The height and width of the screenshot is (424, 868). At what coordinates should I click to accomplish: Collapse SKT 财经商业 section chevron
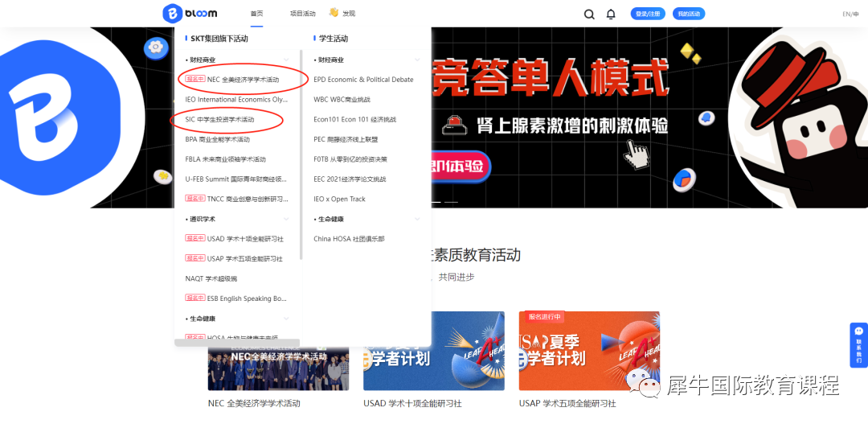(x=286, y=60)
